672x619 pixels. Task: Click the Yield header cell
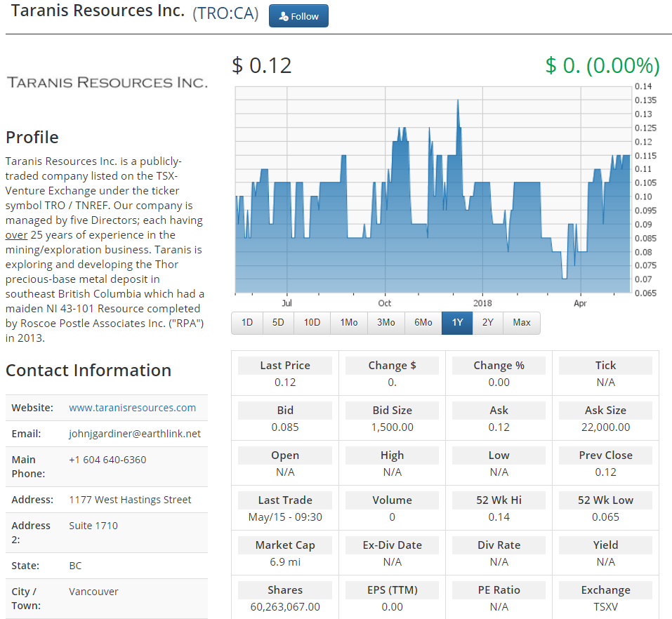605,545
